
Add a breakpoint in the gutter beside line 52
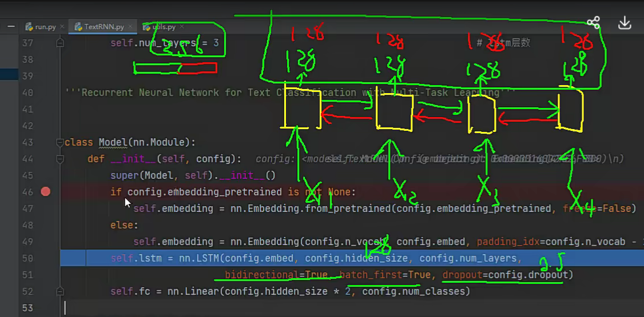click(x=46, y=291)
